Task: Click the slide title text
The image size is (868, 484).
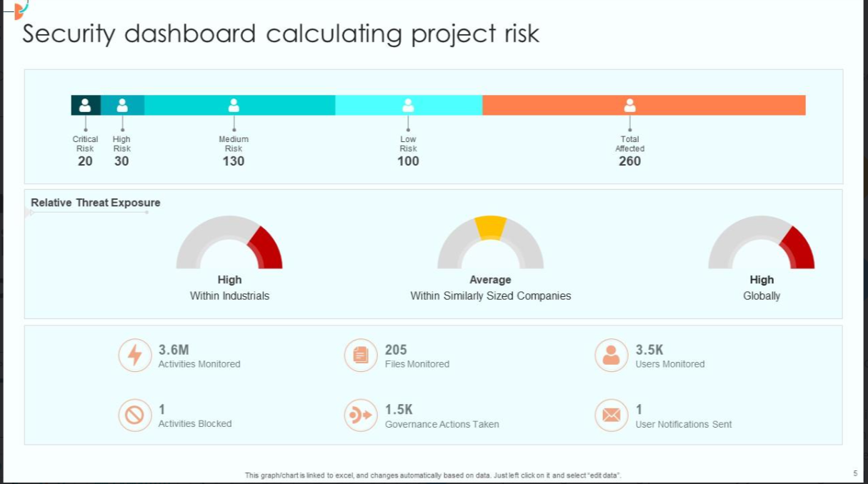Action: tap(281, 34)
